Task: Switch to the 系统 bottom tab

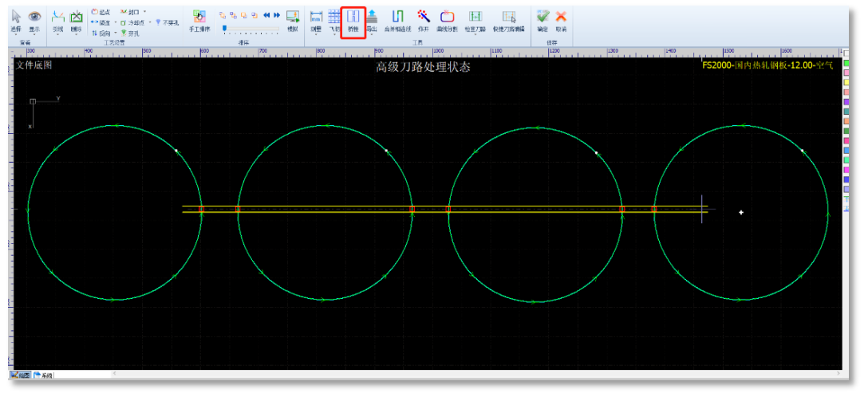Action: 43,375
